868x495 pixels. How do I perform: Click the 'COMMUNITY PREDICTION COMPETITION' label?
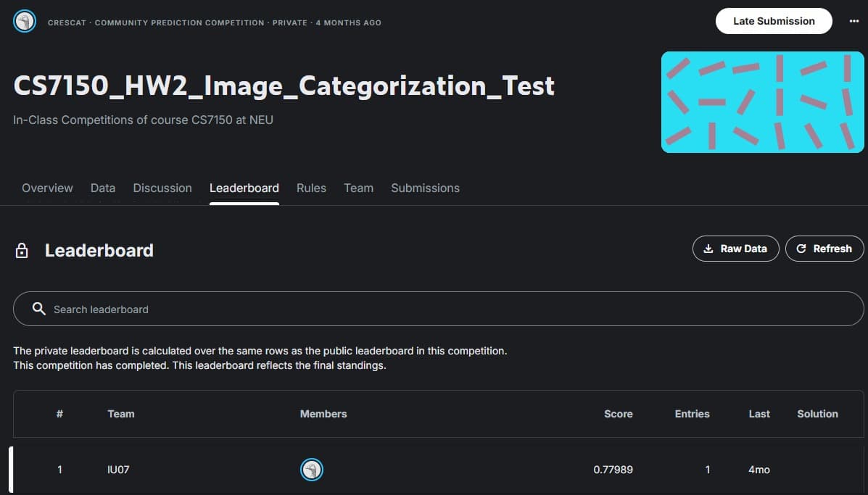pyautogui.click(x=179, y=22)
